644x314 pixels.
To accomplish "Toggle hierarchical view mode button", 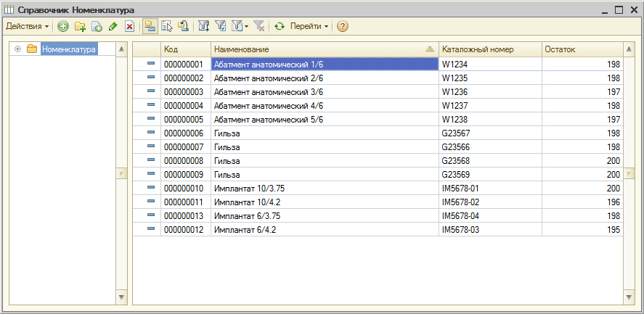I will pos(150,26).
